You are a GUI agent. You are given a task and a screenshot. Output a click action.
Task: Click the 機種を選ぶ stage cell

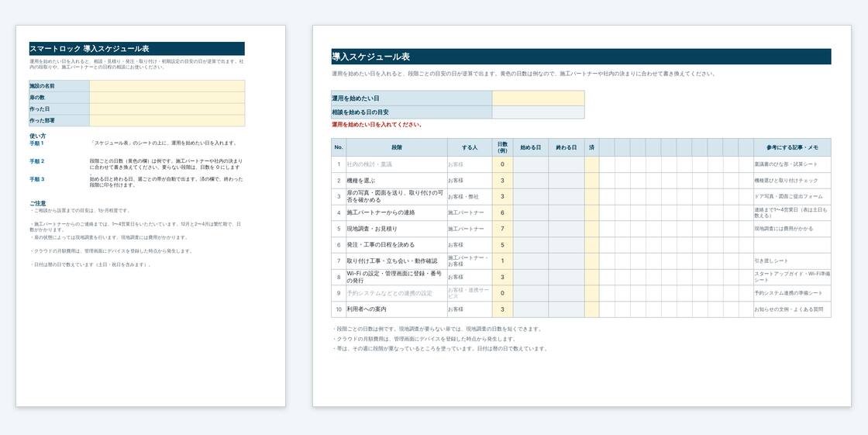397,181
